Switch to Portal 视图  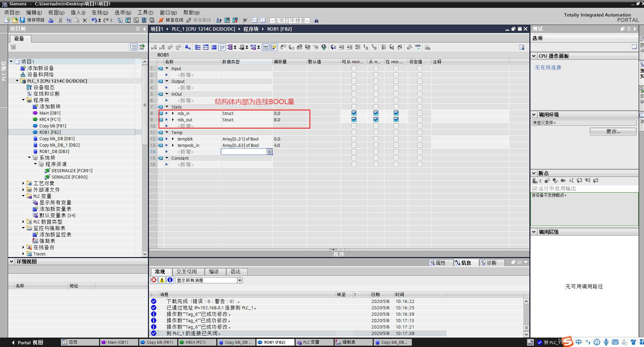point(27,342)
